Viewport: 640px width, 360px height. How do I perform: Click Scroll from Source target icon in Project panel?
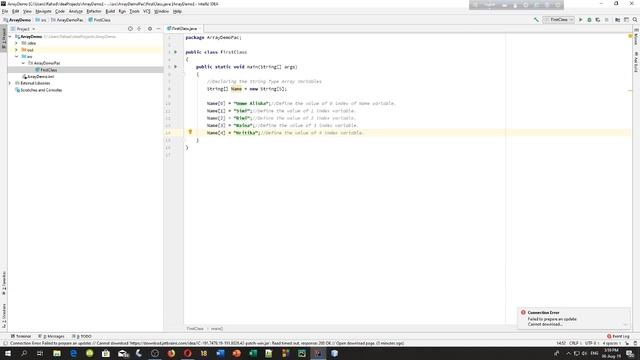click(130, 29)
